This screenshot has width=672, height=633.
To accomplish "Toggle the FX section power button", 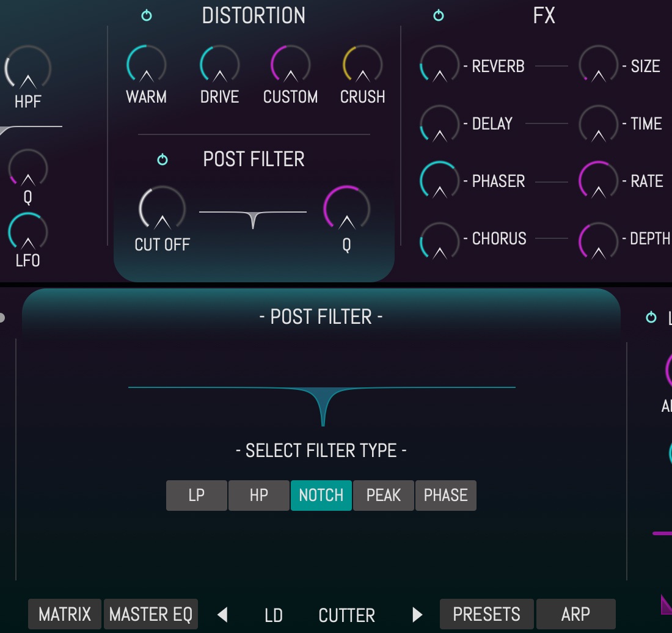I will (x=439, y=16).
